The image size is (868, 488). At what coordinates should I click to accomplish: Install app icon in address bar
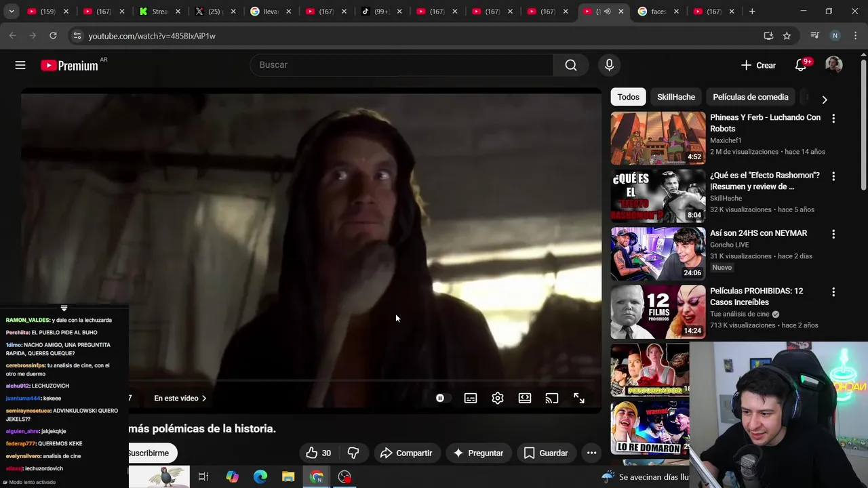coord(768,36)
